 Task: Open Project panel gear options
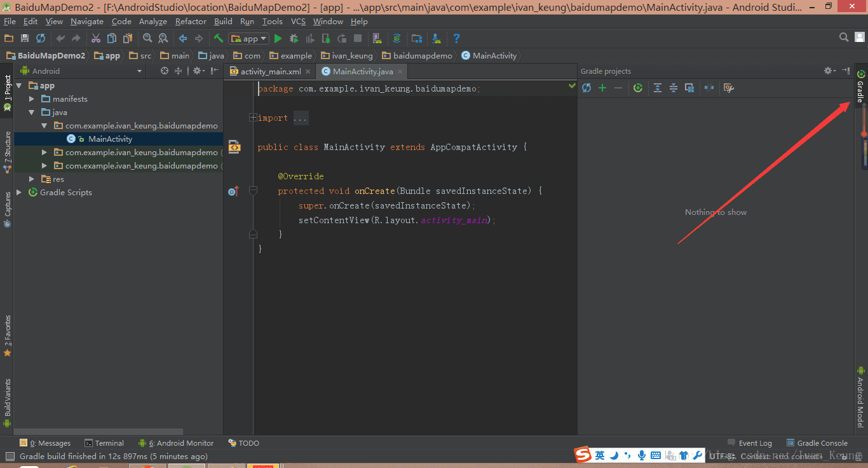tap(198, 71)
